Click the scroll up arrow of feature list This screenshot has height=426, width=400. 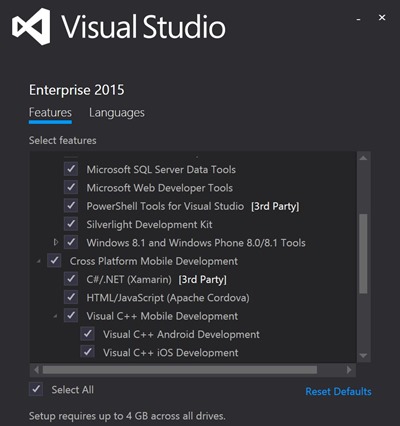click(363, 158)
